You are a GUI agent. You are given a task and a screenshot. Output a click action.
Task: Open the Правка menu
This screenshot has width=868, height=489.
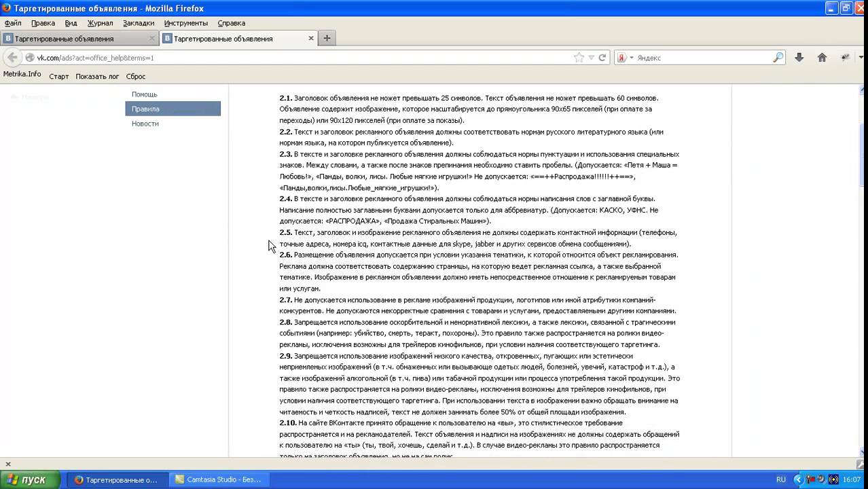pyautogui.click(x=43, y=23)
